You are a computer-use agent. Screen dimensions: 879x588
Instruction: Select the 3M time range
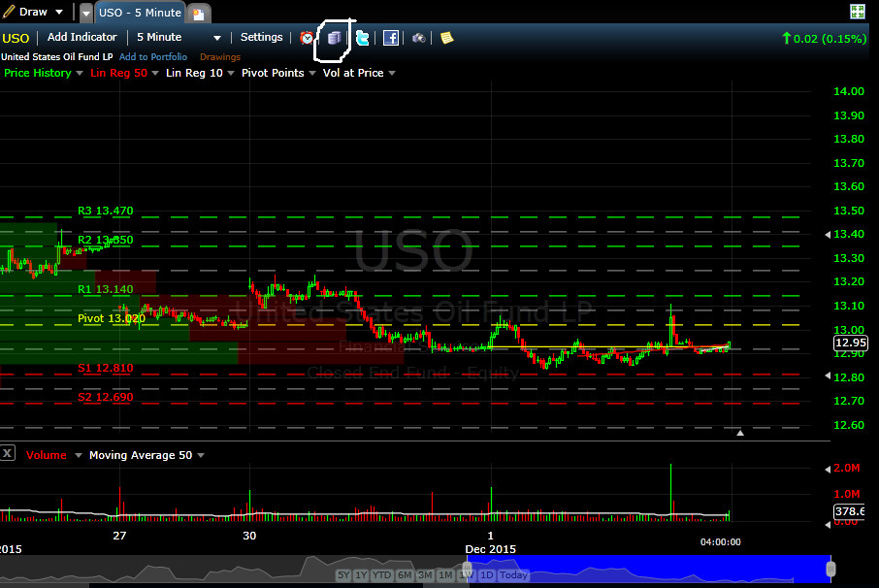point(426,575)
